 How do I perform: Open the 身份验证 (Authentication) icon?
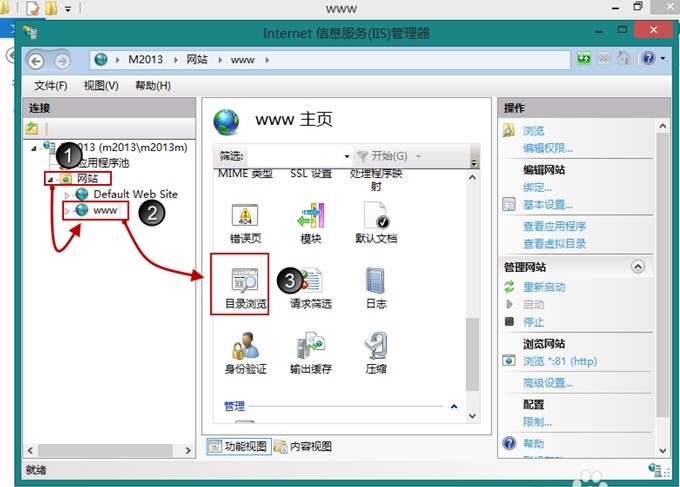(245, 353)
